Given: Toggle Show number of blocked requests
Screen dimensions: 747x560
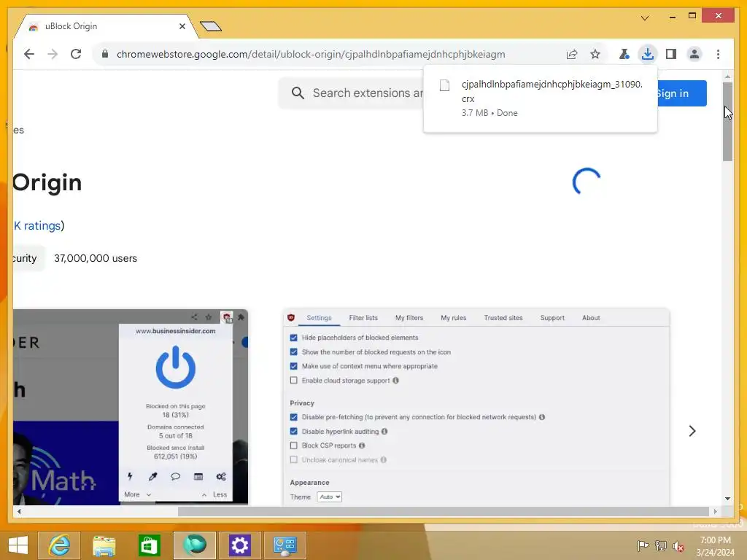Looking at the screenshot, I should (293, 352).
